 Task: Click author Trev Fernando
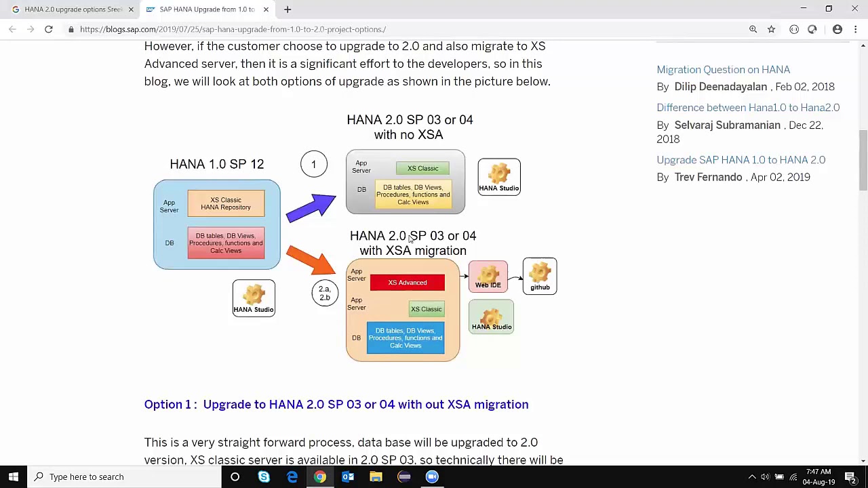coord(708,177)
